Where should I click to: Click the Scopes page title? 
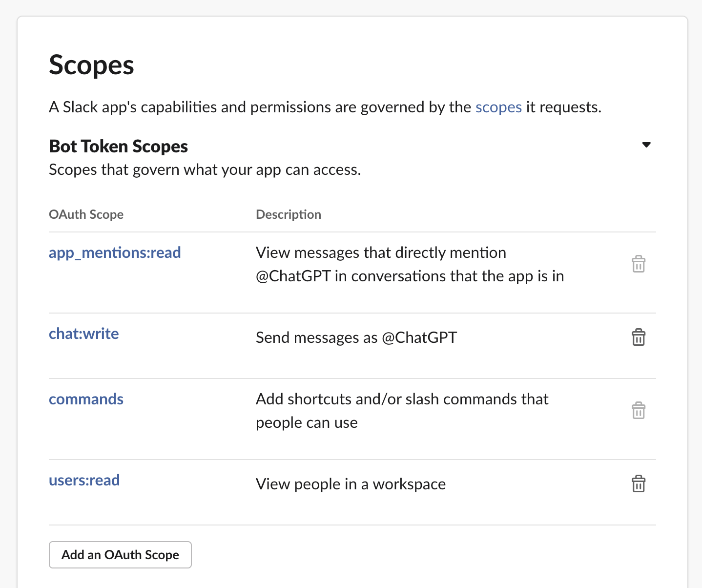pyautogui.click(x=91, y=65)
